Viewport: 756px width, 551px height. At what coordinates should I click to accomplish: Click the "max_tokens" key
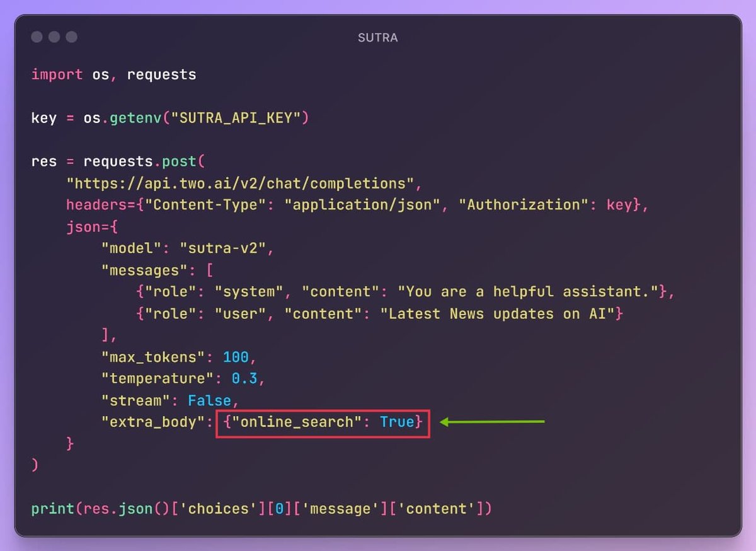coord(153,357)
